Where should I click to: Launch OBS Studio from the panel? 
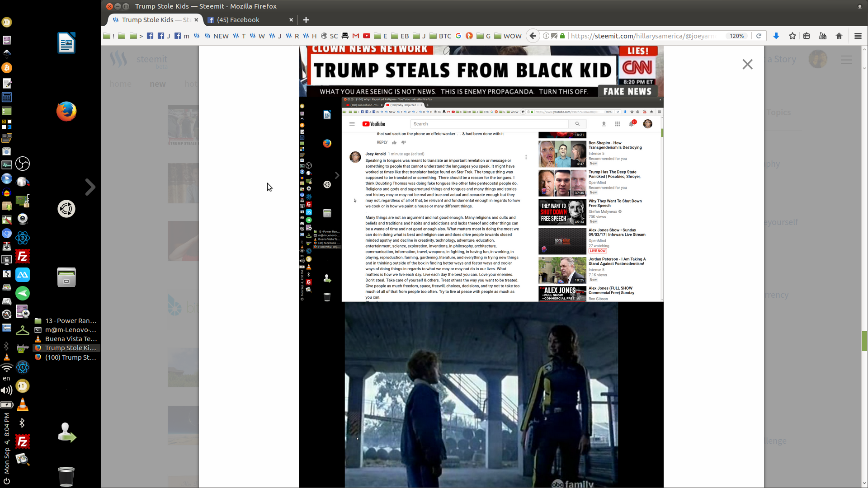pos(23,164)
